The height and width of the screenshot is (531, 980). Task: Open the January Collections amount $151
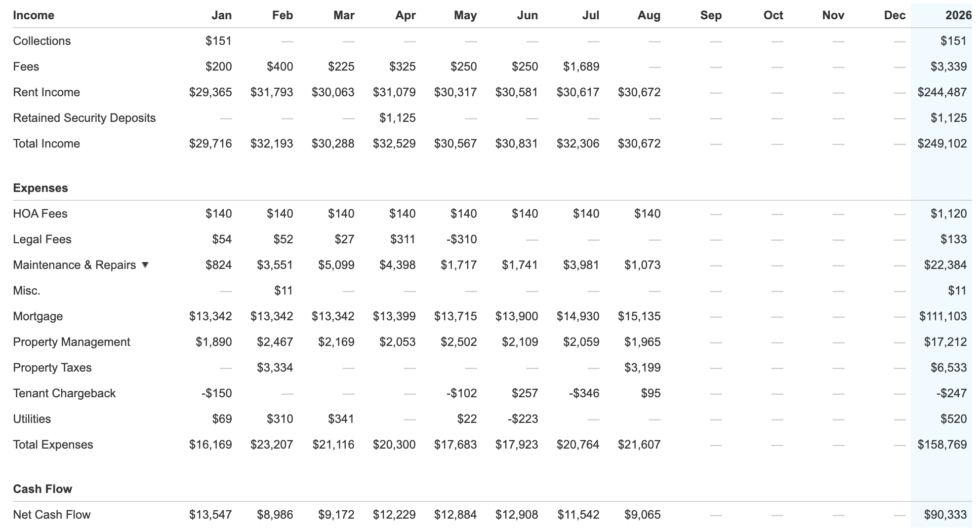click(x=218, y=41)
